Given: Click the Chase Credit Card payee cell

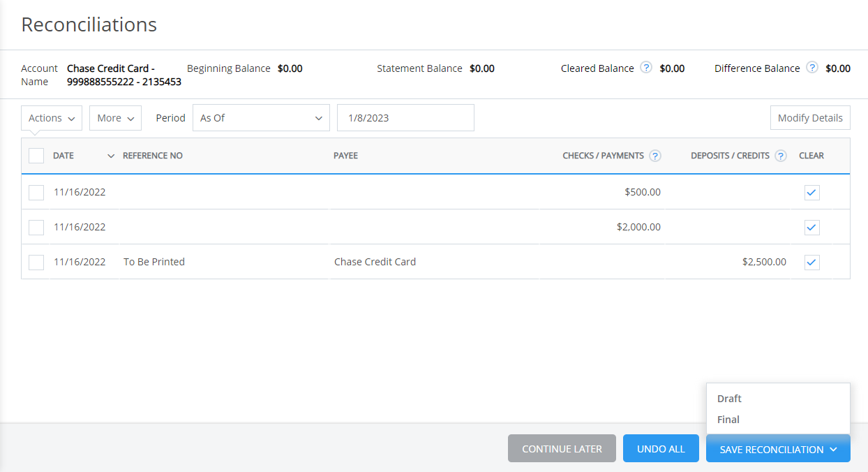Looking at the screenshot, I should click(375, 262).
